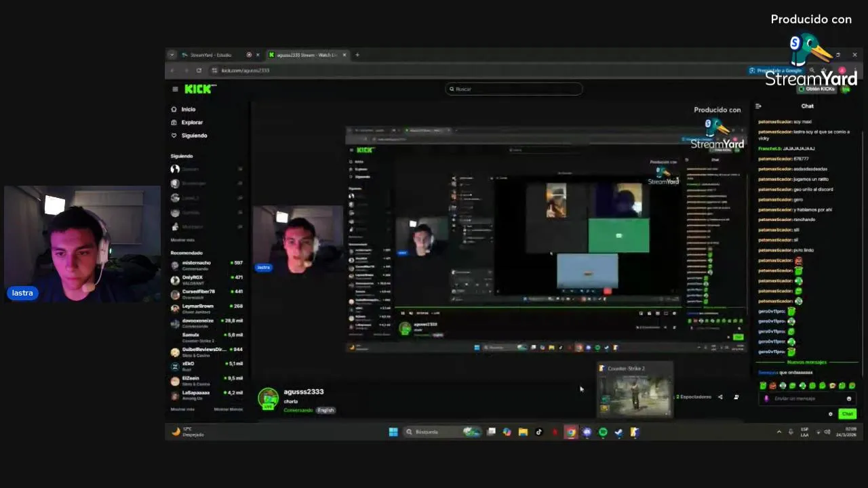Click the Buscar search field
Screen dimensions: 868x488
[x=513, y=89]
